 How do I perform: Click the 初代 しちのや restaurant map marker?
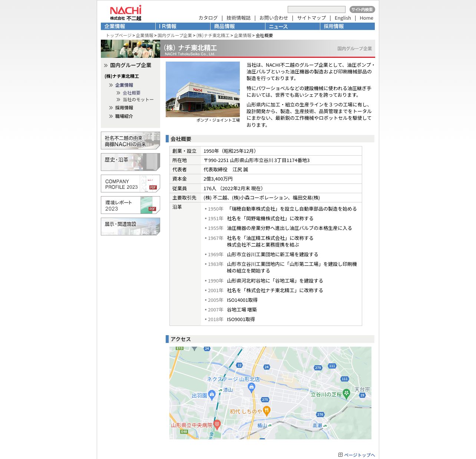click(x=267, y=410)
